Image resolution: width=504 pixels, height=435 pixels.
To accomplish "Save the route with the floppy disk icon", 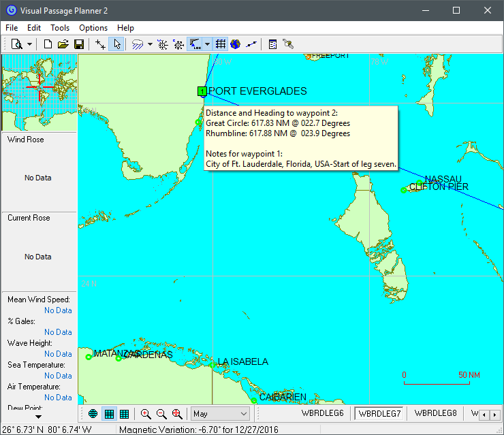I will [79, 44].
